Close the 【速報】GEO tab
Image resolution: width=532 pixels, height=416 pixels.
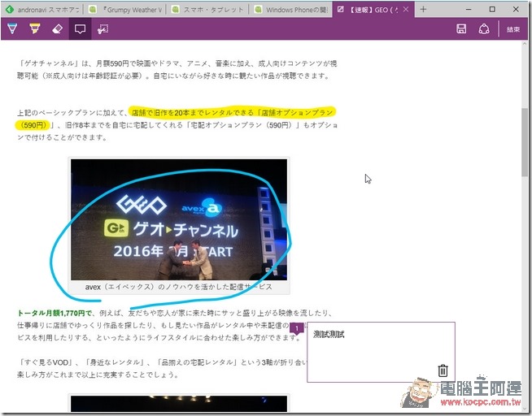[x=406, y=10]
